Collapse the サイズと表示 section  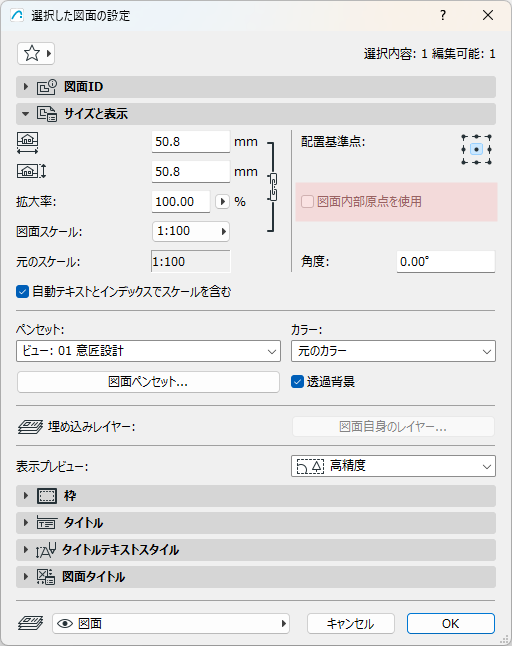point(26,114)
